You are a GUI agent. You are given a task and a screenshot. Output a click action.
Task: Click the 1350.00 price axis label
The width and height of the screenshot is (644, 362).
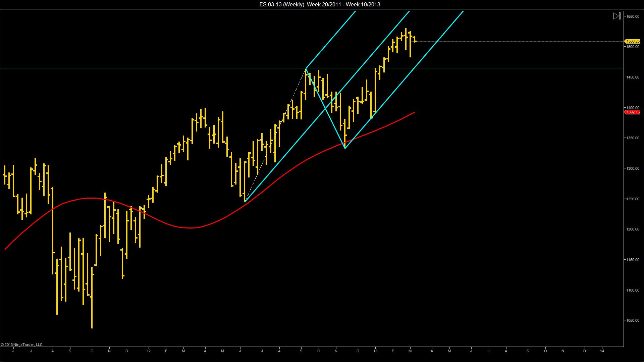click(633, 138)
